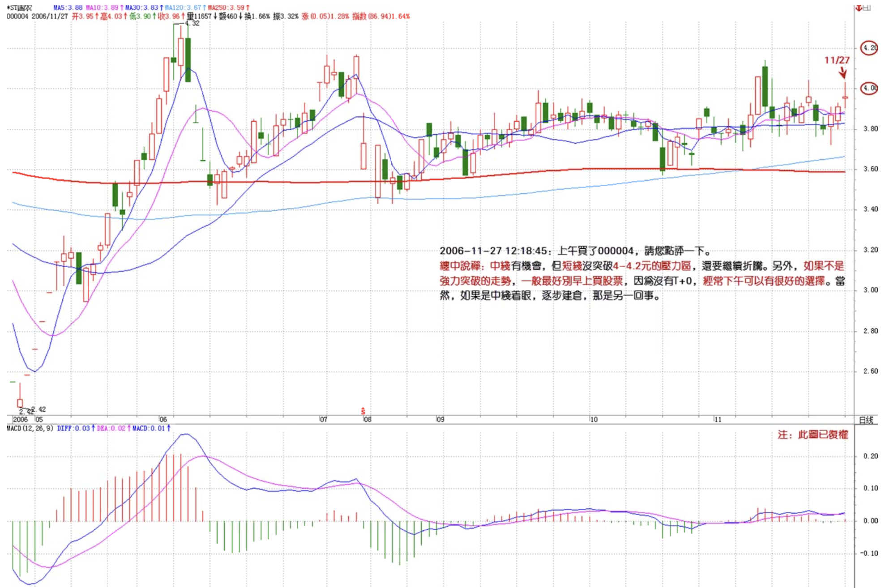Viewport: 881px width, 588px height.
Task: Click the grey icon beside red anchor
Action: point(867,8)
